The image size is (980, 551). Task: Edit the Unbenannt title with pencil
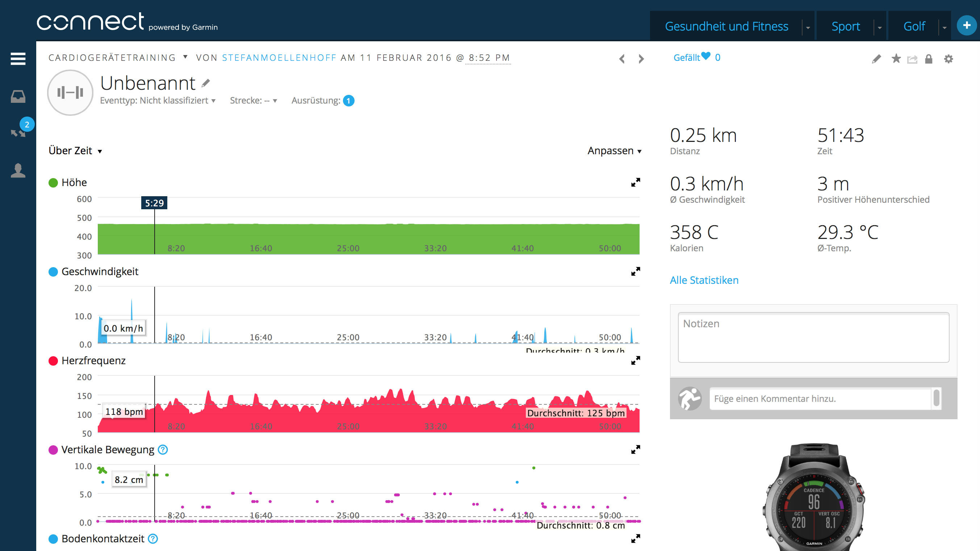206,83
